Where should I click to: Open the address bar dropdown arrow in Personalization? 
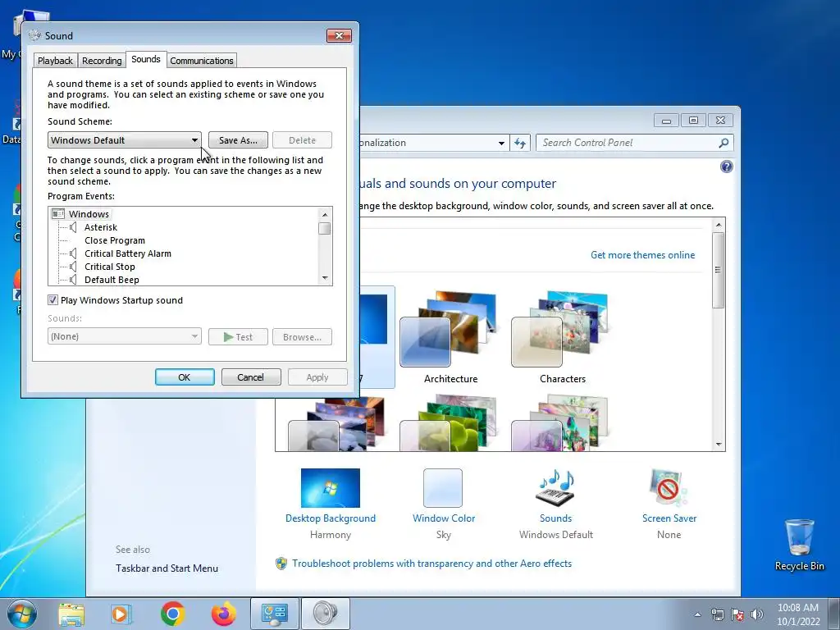coord(501,143)
